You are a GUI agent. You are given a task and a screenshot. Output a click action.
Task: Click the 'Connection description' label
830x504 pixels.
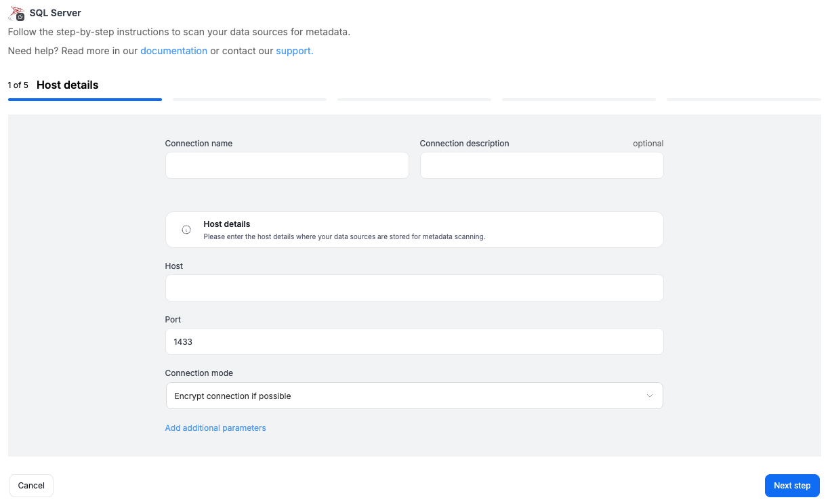click(x=465, y=144)
